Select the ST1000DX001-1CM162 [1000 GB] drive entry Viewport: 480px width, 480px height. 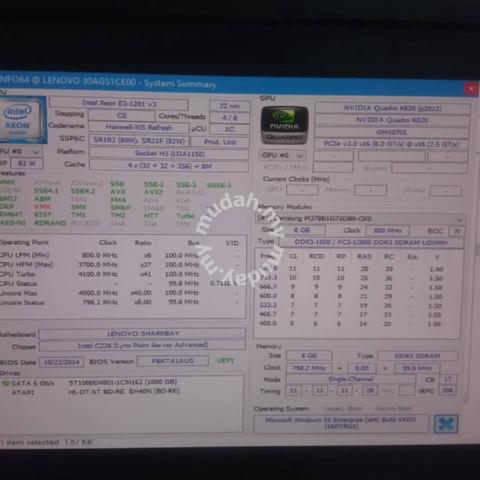[x=123, y=382]
